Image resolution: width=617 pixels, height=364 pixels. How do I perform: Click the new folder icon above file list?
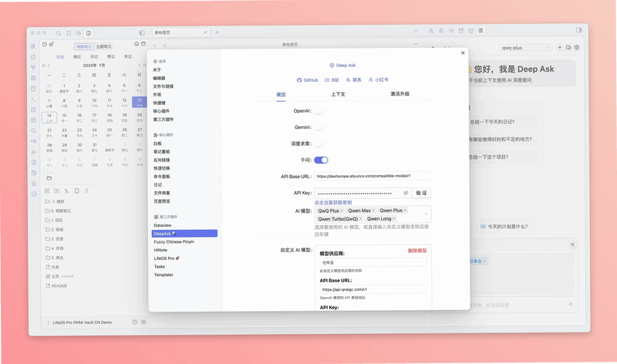tap(56, 190)
